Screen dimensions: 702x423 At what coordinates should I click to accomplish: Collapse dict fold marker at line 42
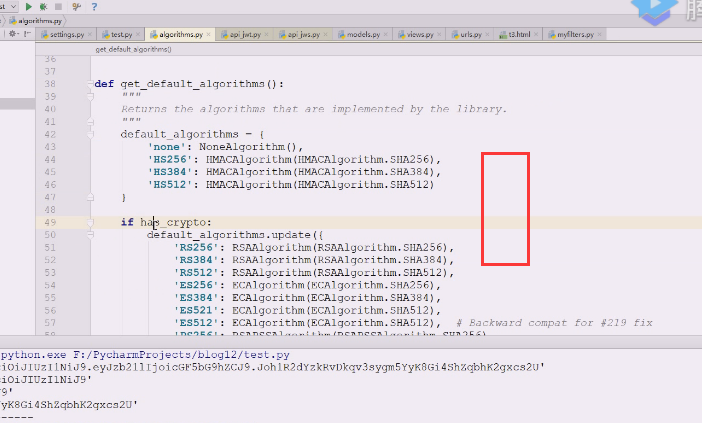90,134
